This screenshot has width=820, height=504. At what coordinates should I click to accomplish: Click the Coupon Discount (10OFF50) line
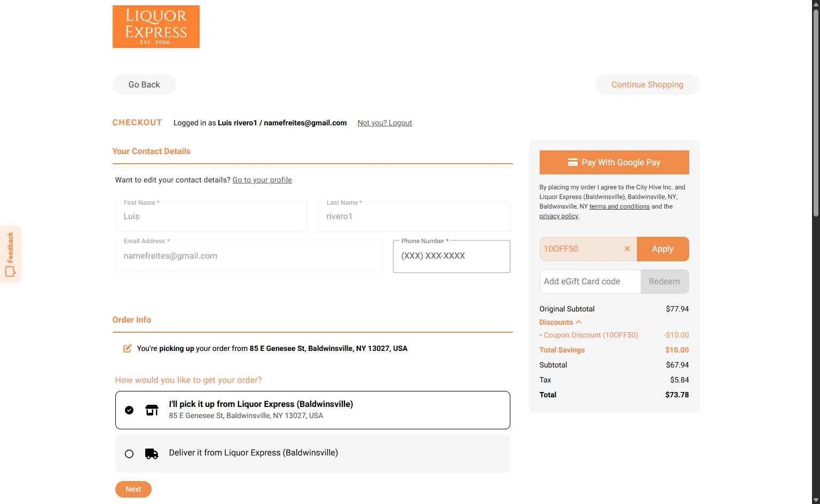point(614,335)
